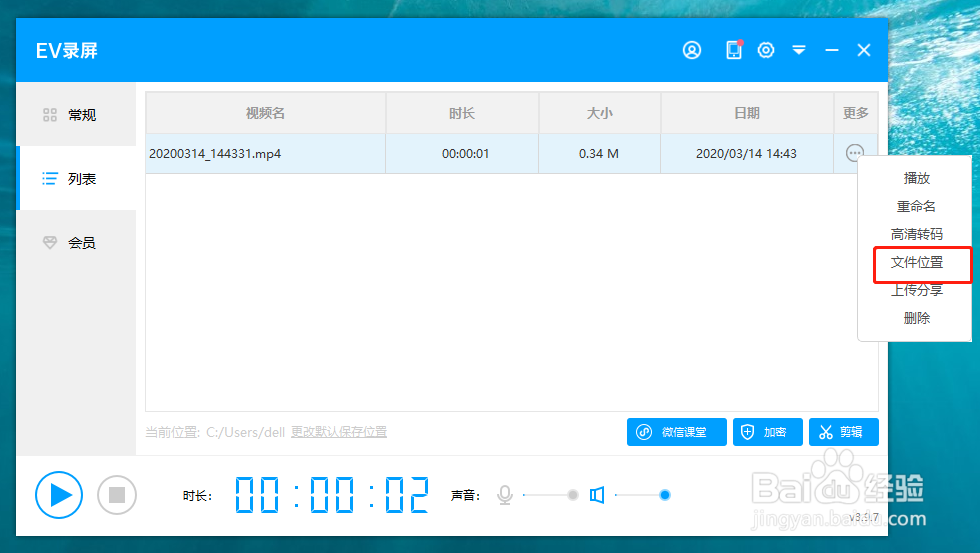Minimize the EV录屏 window
The width and height of the screenshot is (980, 553).
[831, 50]
